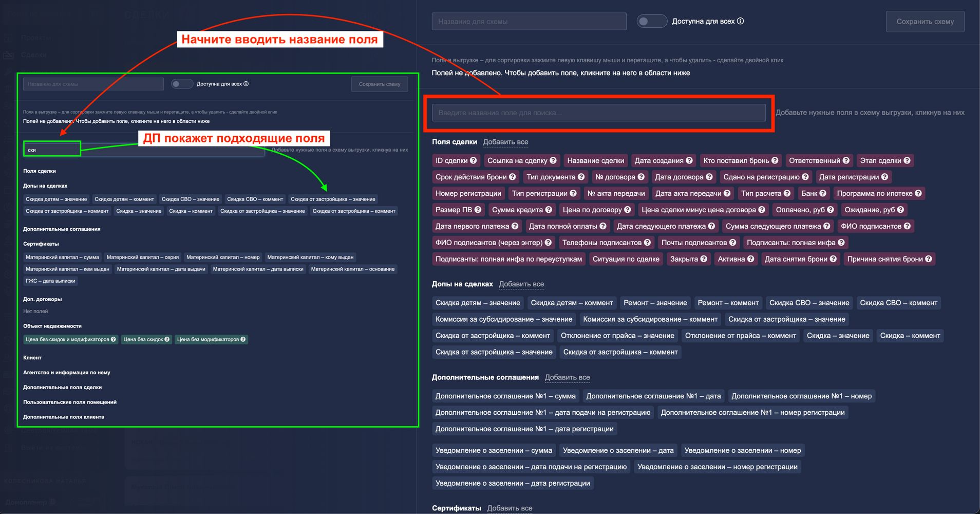Add 'Уведомление о заселении – сумма' field
The width and height of the screenshot is (980, 514).
494,450
